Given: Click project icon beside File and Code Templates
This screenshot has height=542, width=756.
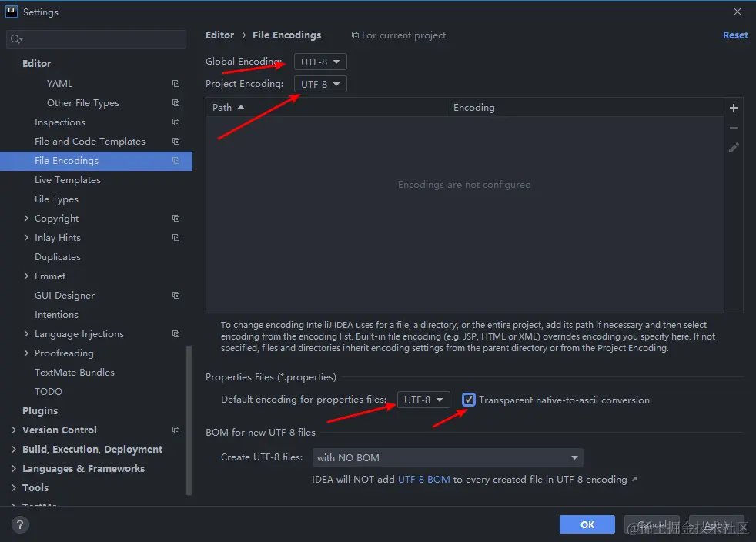Looking at the screenshot, I should pos(176,142).
